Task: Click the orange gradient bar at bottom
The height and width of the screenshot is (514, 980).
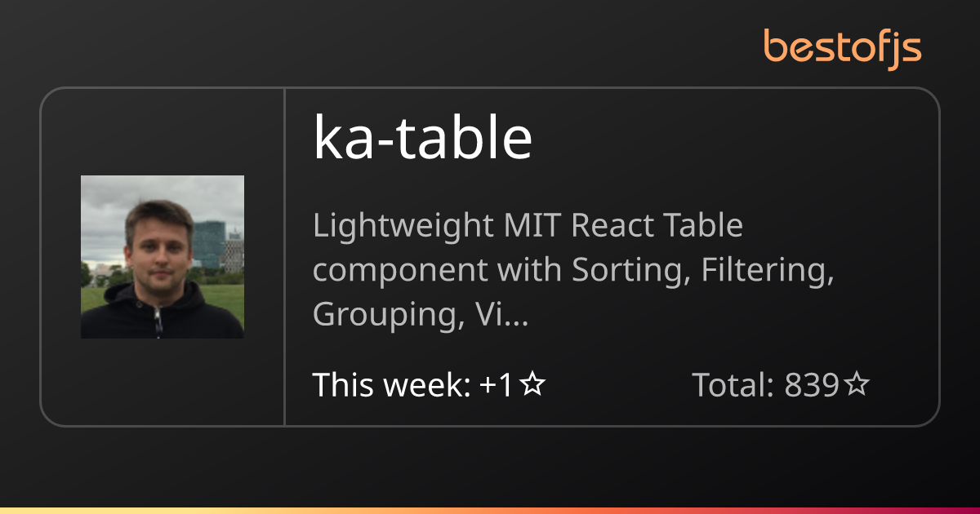Action: [490, 511]
